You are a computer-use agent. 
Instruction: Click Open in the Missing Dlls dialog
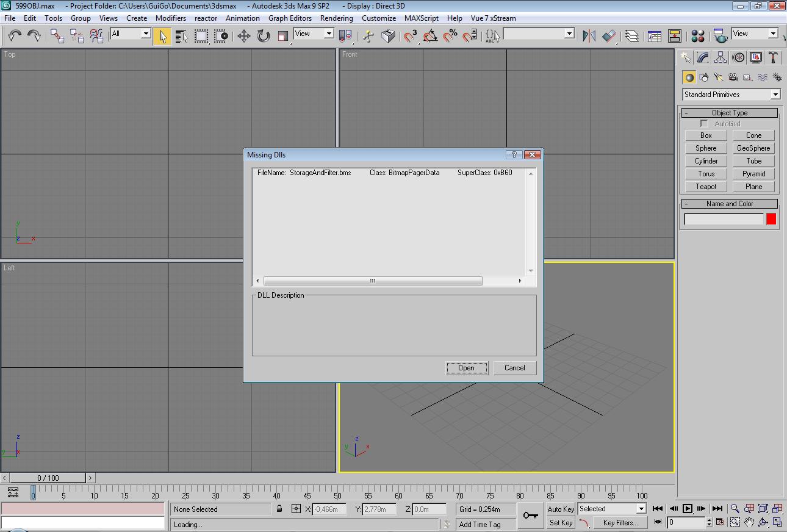(x=466, y=368)
